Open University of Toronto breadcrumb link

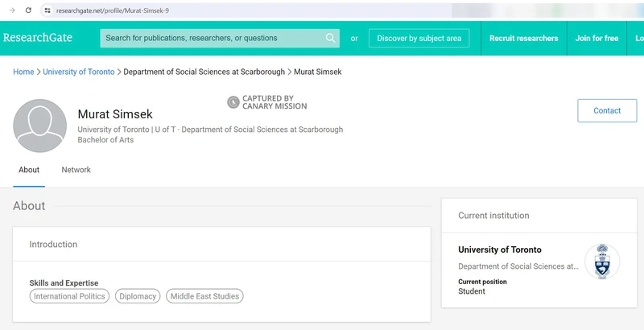(79, 72)
